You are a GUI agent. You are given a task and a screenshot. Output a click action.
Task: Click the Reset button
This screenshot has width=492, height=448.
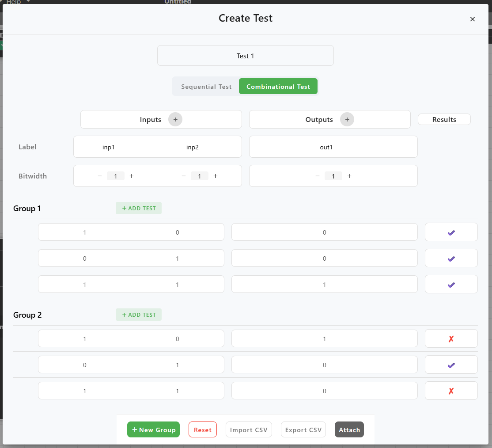pos(203,429)
